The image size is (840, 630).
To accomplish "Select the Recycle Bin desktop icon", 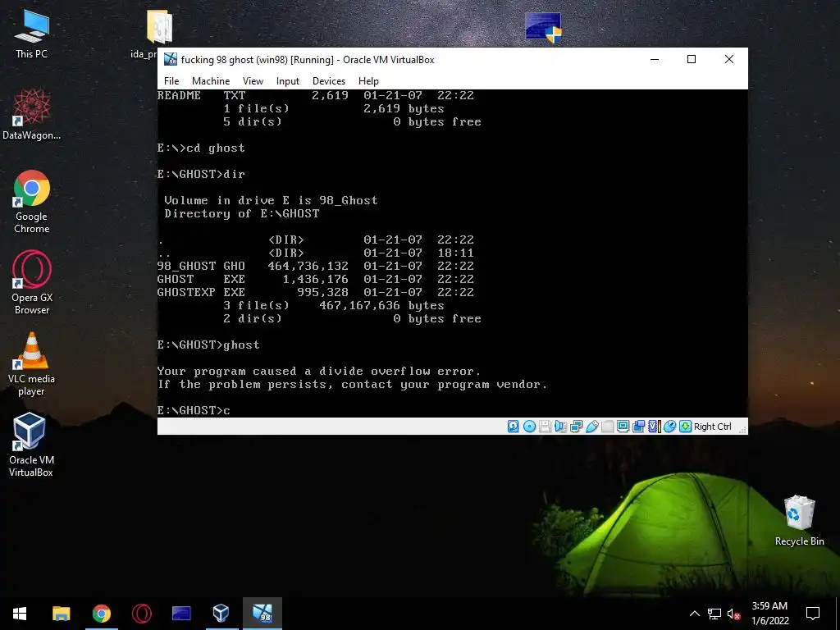I will point(799,521).
